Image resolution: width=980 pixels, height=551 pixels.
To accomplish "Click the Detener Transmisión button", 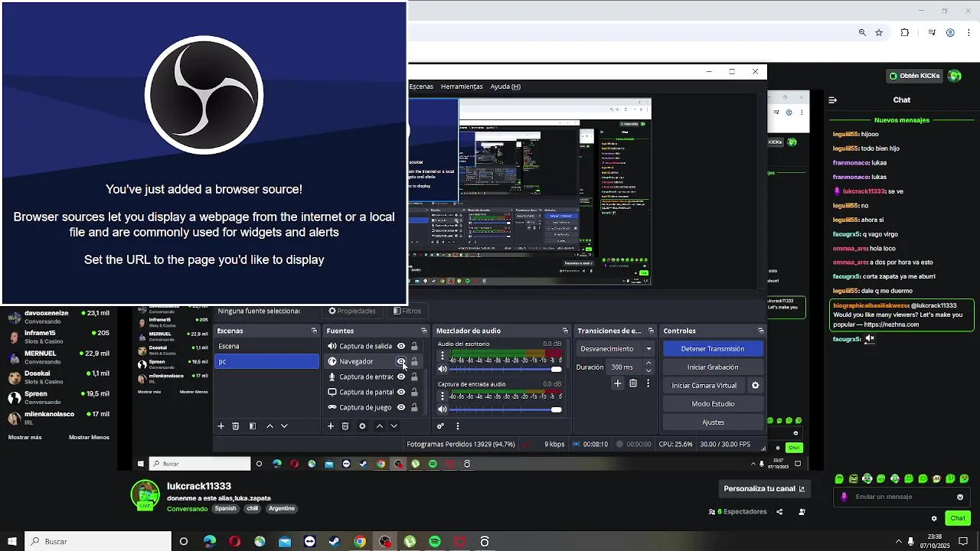I will click(713, 349).
